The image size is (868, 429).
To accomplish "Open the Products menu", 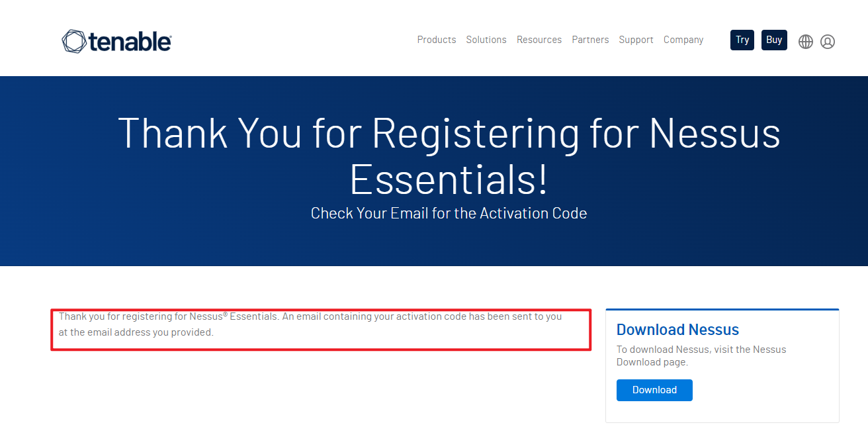I will coord(436,40).
